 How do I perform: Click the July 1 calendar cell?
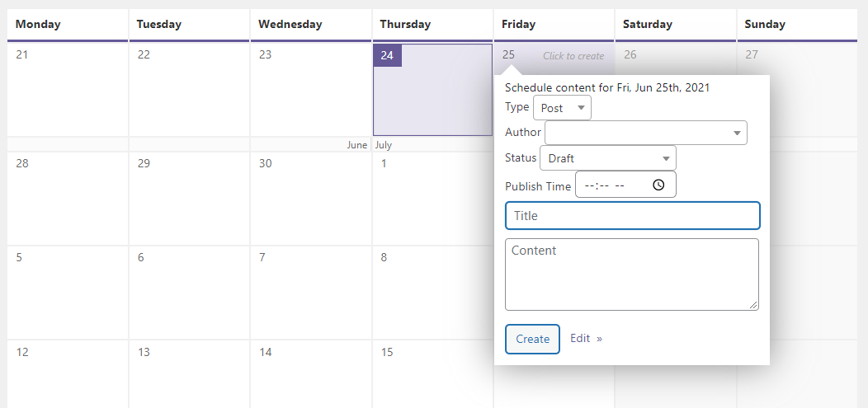tap(432, 198)
